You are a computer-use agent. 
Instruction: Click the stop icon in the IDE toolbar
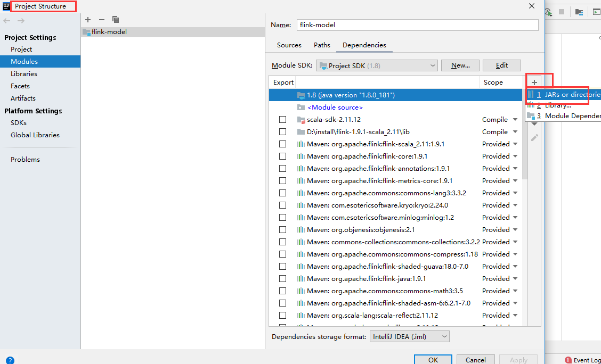pos(562,12)
